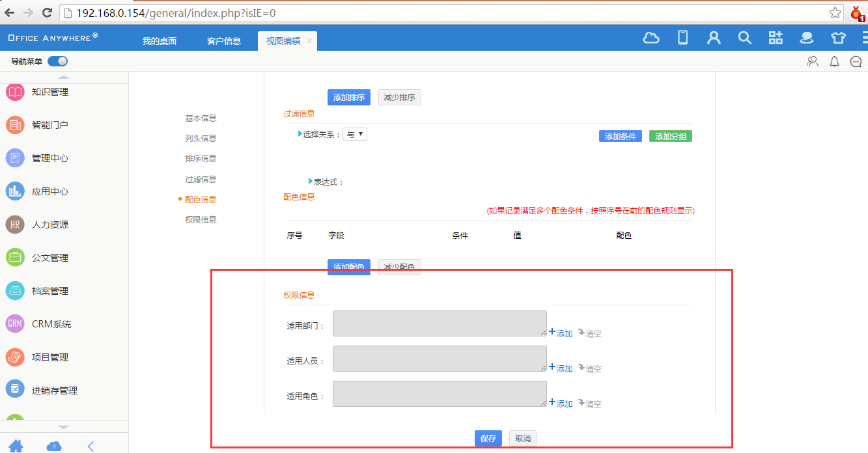Click the 适用人员 text area
The width and height of the screenshot is (868, 453).
click(440, 359)
